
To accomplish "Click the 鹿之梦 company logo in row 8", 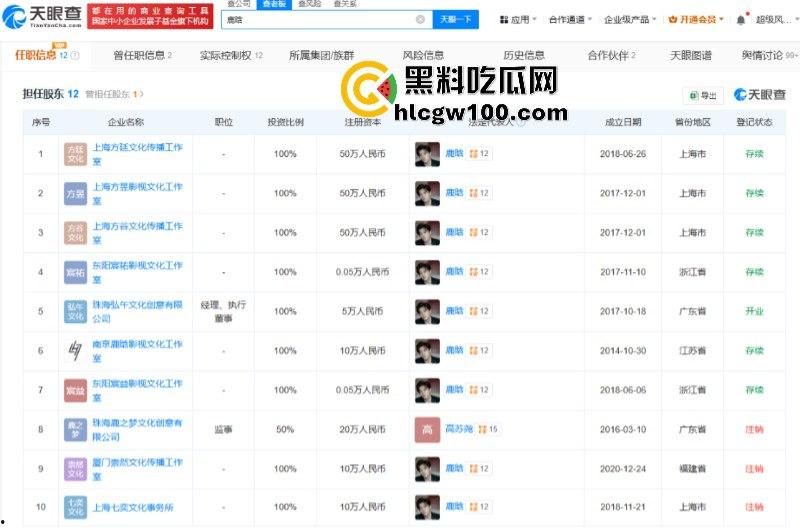I will (x=75, y=429).
